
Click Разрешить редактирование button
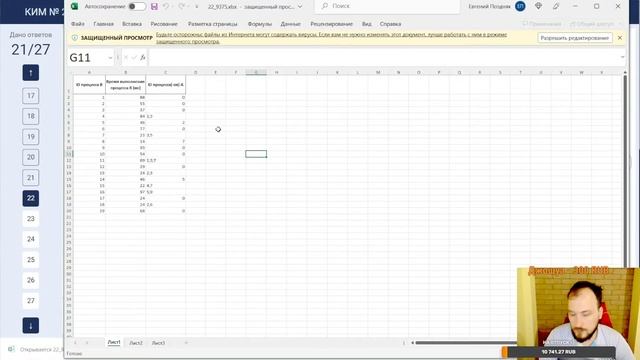point(575,38)
